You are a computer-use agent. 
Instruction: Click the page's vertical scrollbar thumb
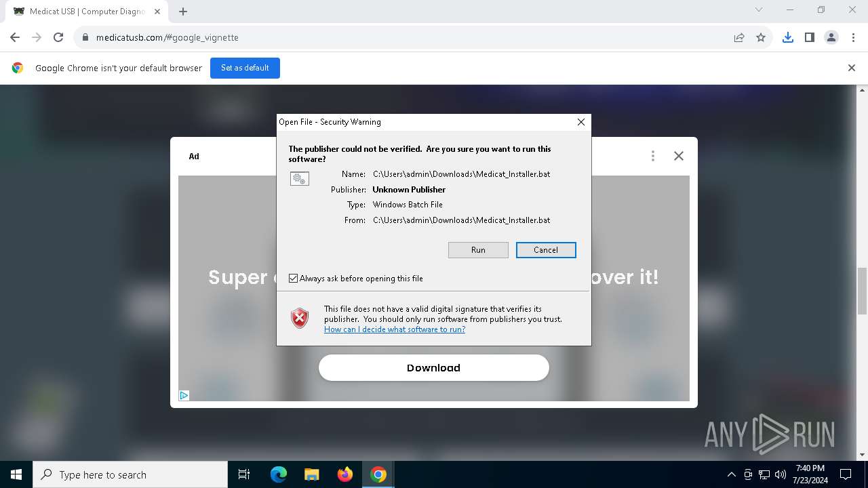863,291
